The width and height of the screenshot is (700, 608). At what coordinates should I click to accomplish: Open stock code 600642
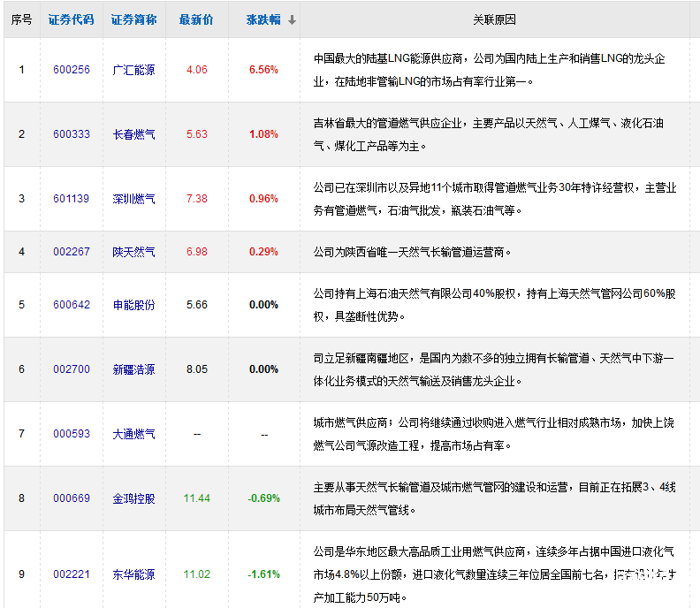click(72, 305)
